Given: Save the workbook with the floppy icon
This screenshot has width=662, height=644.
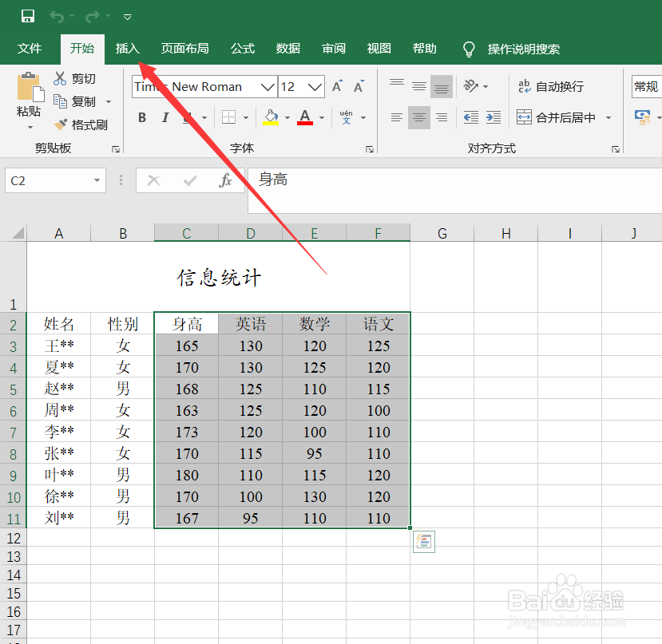Looking at the screenshot, I should pyautogui.click(x=28, y=17).
